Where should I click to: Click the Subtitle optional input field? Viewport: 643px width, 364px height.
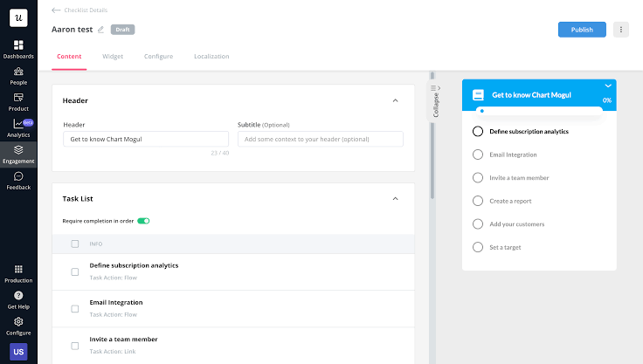click(321, 139)
